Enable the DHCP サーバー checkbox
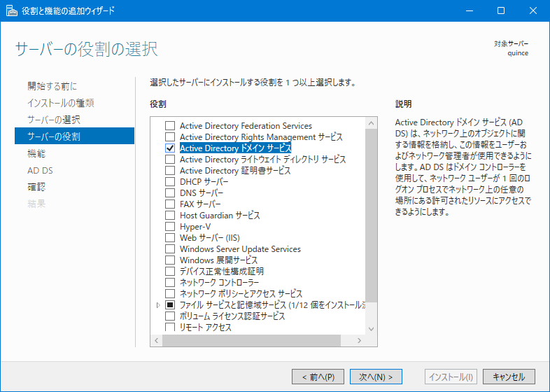The width and height of the screenshot is (550, 392). 170,182
